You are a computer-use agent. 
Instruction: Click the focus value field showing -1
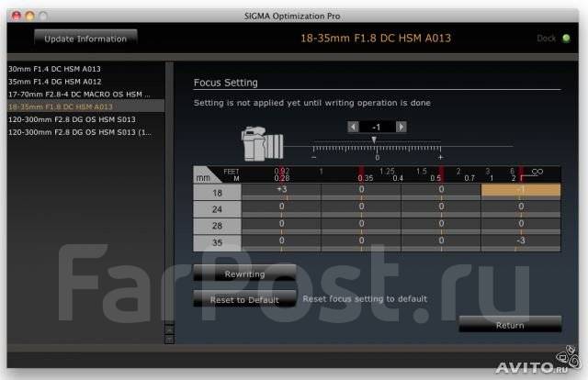(378, 127)
